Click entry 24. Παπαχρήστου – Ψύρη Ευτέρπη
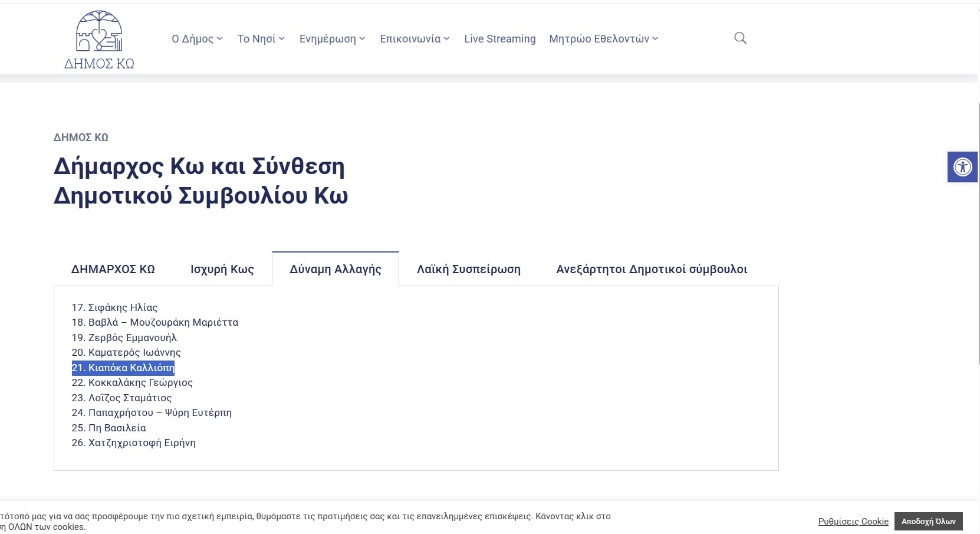Image resolution: width=980 pixels, height=534 pixels. [x=152, y=412]
